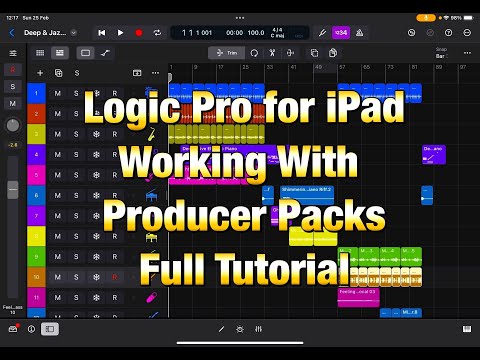Select the region view button
Screen dimensions: 480x360
tap(85, 53)
